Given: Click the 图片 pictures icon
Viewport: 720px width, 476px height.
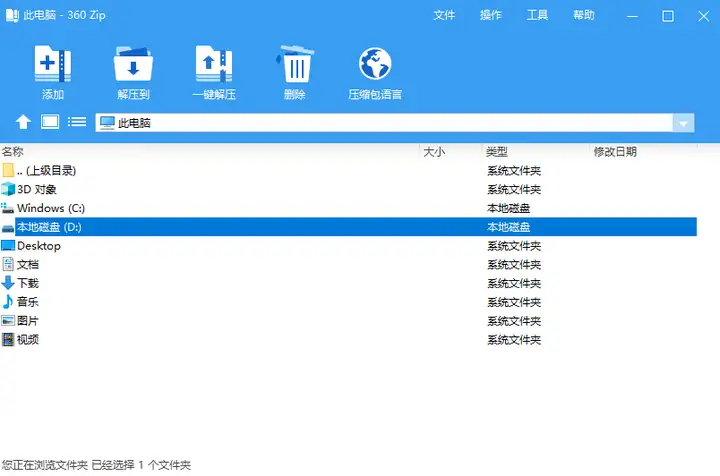Looking at the screenshot, I should pyautogui.click(x=8, y=321).
